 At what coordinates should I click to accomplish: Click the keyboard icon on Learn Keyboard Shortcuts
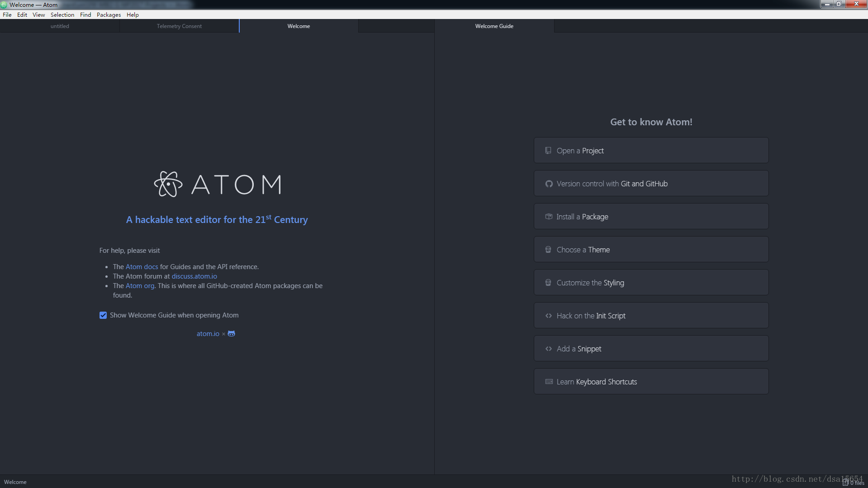click(x=549, y=382)
